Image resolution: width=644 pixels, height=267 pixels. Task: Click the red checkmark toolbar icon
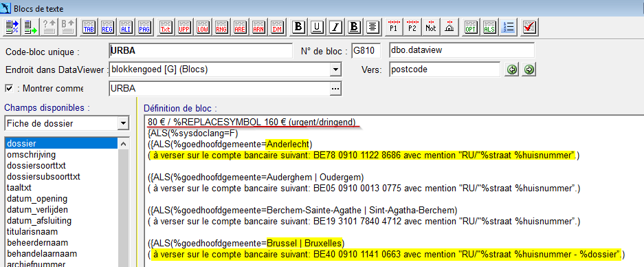click(x=529, y=27)
